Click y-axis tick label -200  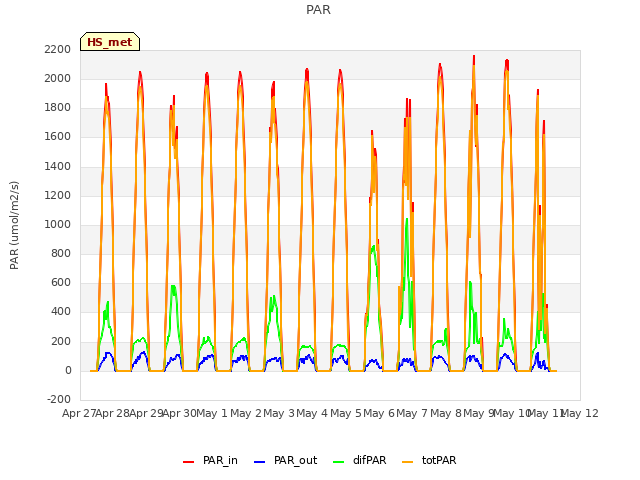(59, 399)
